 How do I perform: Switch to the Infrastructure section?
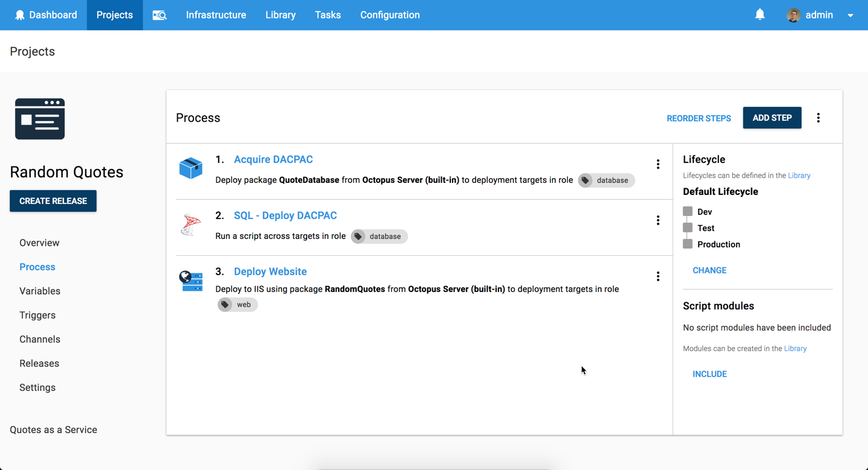coord(216,14)
